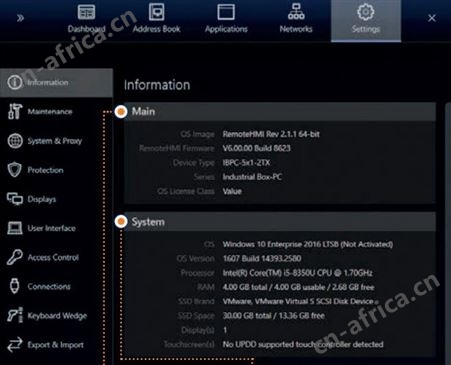Open Export & Import settings label
451x365 pixels.
[x=56, y=345]
